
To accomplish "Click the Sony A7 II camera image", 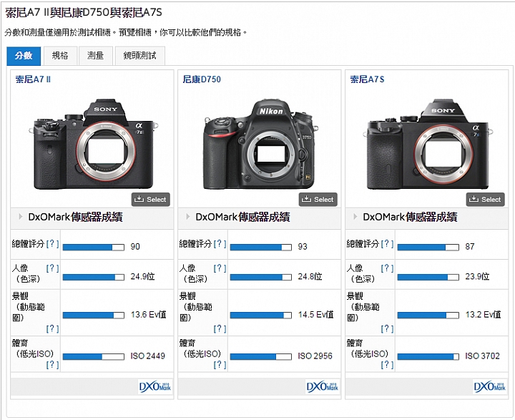I will (x=94, y=144).
